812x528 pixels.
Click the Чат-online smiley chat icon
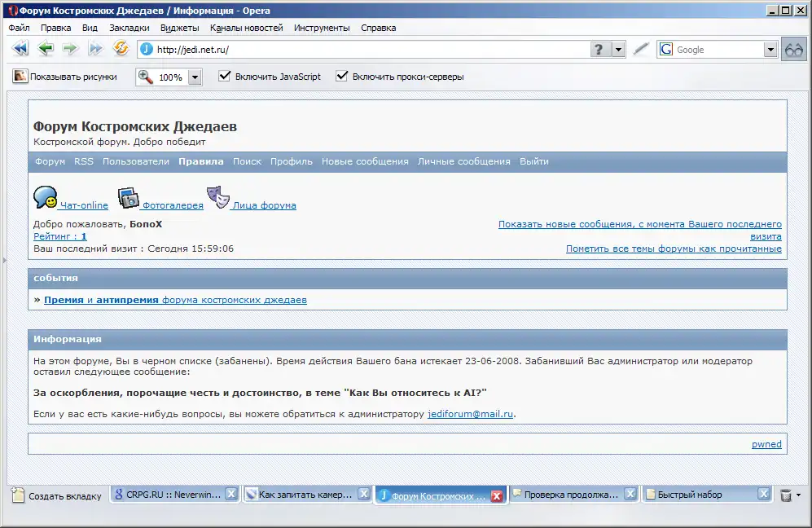45,198
